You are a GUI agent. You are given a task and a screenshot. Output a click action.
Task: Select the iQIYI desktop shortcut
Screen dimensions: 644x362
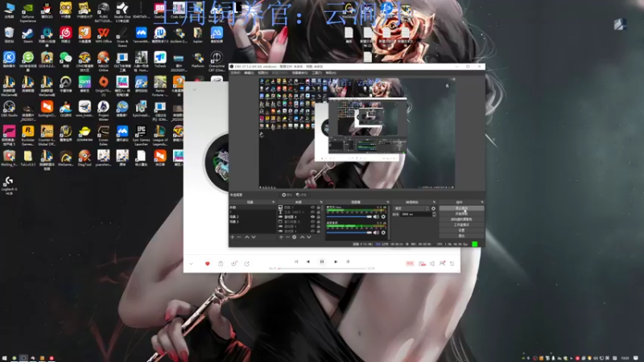coord(85,84)
